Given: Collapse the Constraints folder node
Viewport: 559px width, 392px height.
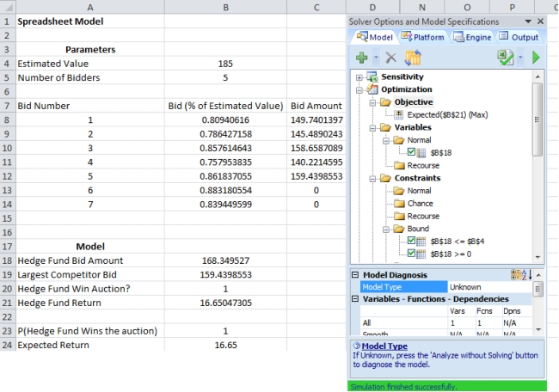Looking at the screenshot, I should 372,179.
